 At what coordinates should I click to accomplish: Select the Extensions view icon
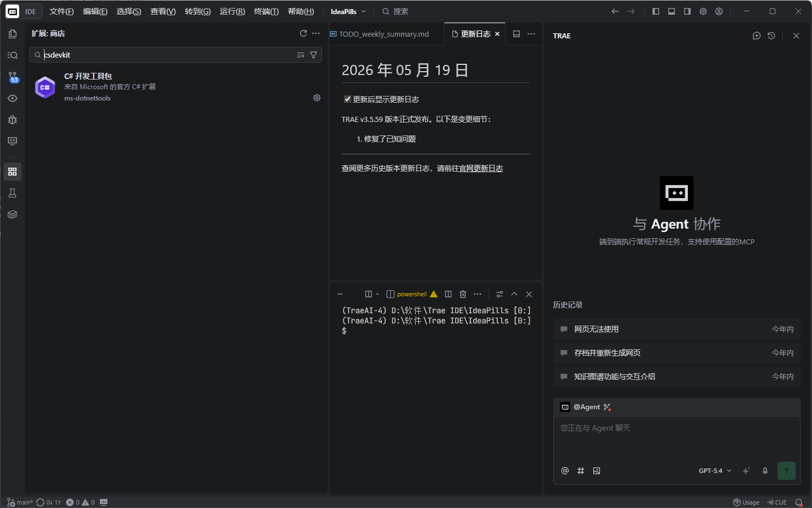(x=12, y=172)
